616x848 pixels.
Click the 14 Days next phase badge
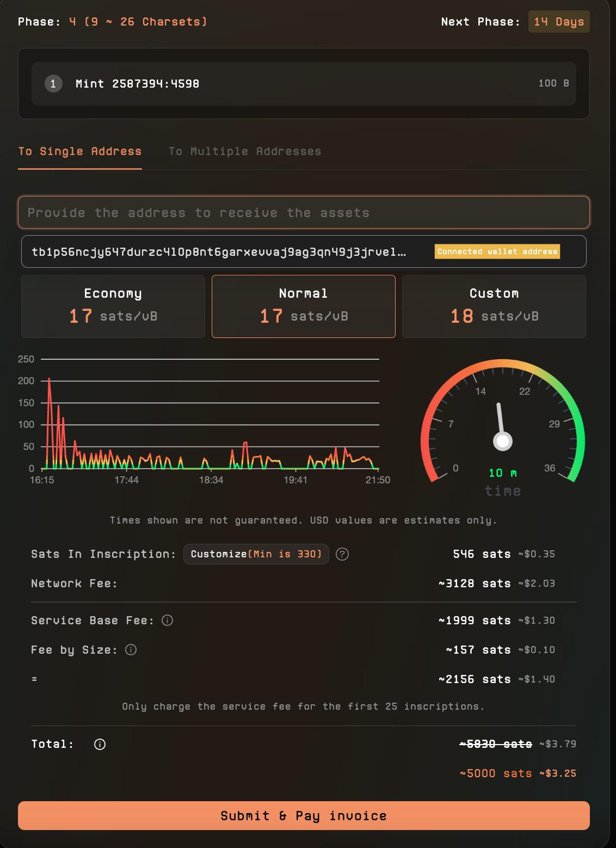pyautogui.click(x=559, y=22)
